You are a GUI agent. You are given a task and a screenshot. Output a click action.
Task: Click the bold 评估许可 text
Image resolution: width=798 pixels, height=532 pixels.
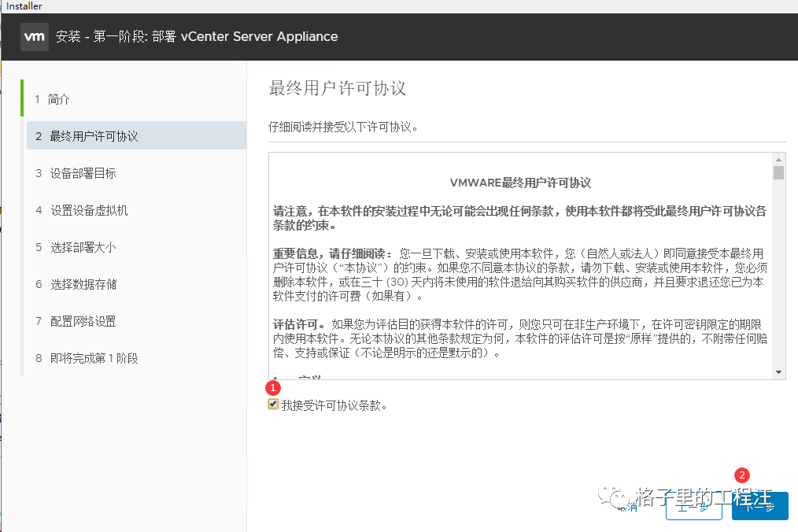(299, 324)
